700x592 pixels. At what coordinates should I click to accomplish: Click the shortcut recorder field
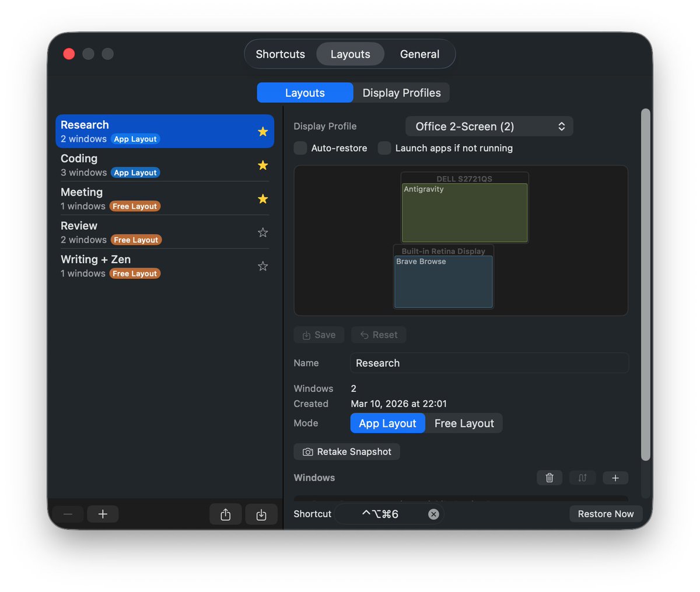[x=389, y=514]
